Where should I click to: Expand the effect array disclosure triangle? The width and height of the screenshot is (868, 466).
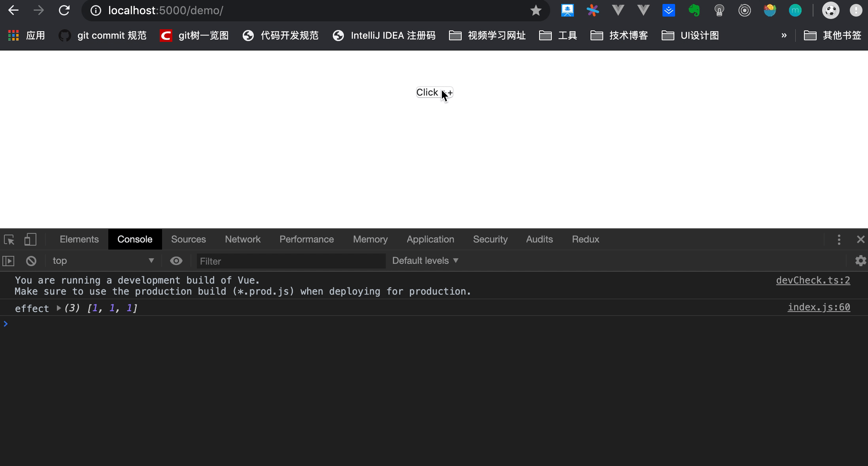[x=58, y=308]
